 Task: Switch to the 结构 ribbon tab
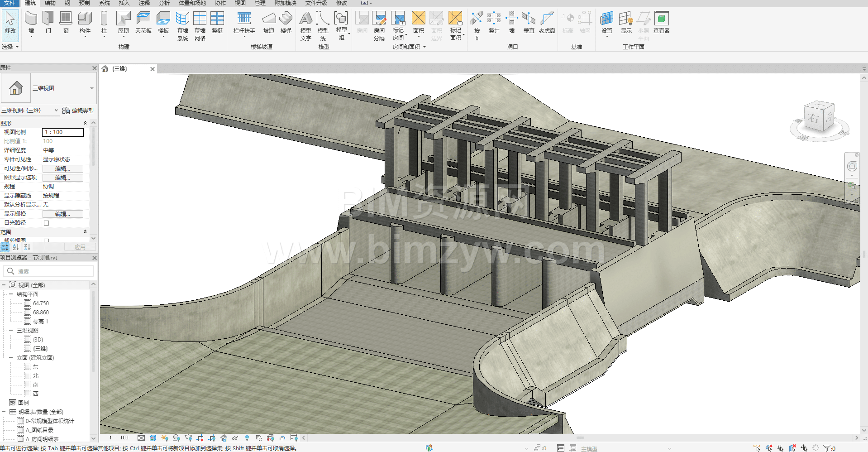[50, 3]
